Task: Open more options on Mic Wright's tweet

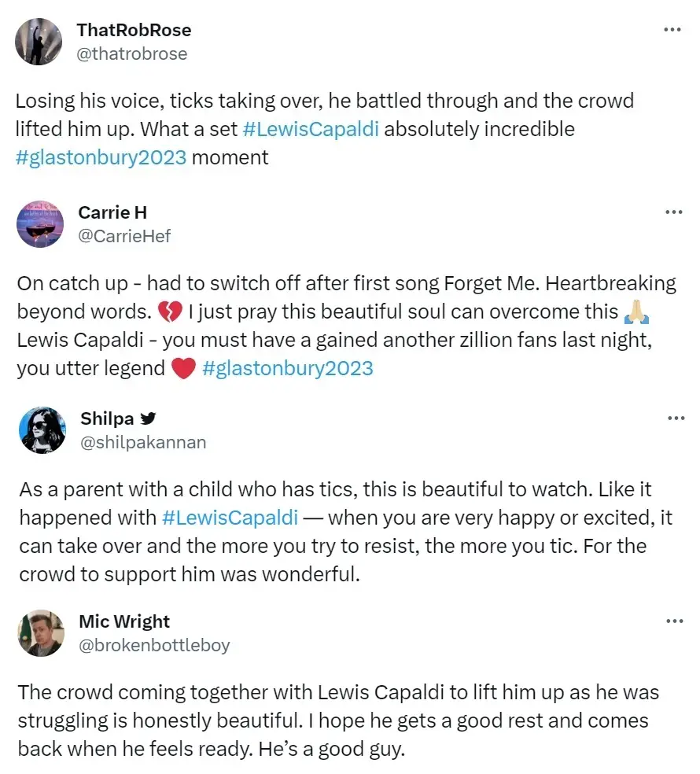Action: (673, 621)
